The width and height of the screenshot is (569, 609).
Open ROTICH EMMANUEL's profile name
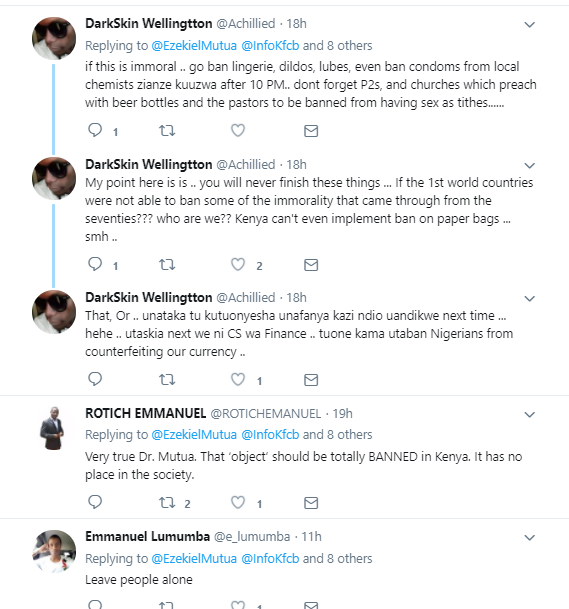coord(146,413)
